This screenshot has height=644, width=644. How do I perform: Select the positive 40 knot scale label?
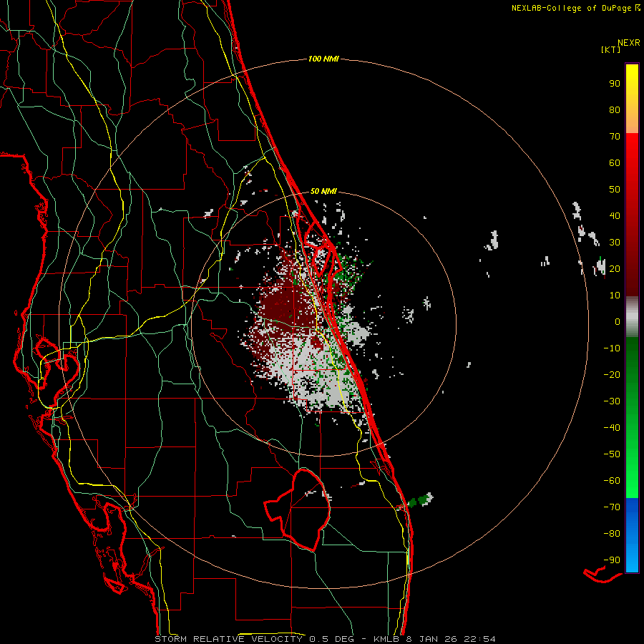[615, 216]
